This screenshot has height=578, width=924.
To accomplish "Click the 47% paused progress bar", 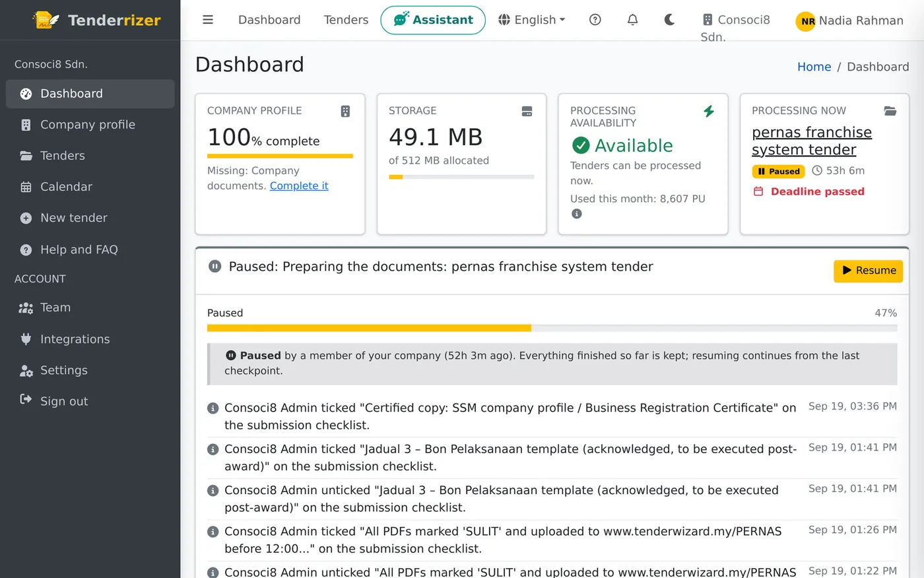I will [552, 328].
